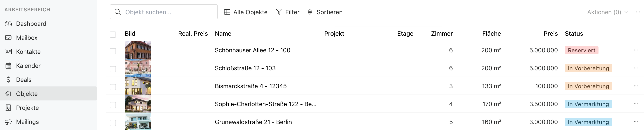This screenshot has height=130, width=644.
Task: Click the Filter funnel icon
Action: point(279,12)
